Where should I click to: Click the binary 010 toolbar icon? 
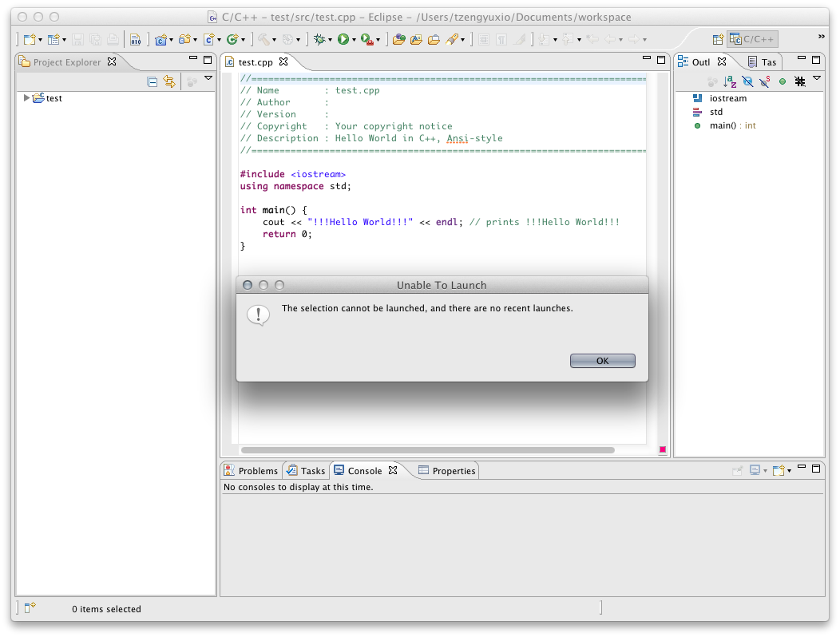pos(135,38)
